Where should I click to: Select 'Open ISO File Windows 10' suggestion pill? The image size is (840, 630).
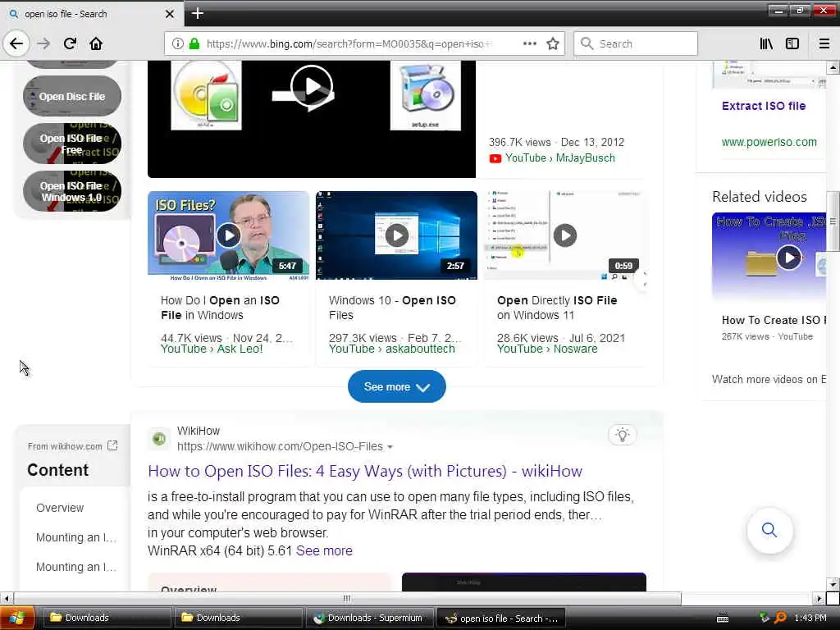click(x=72, y=191)
